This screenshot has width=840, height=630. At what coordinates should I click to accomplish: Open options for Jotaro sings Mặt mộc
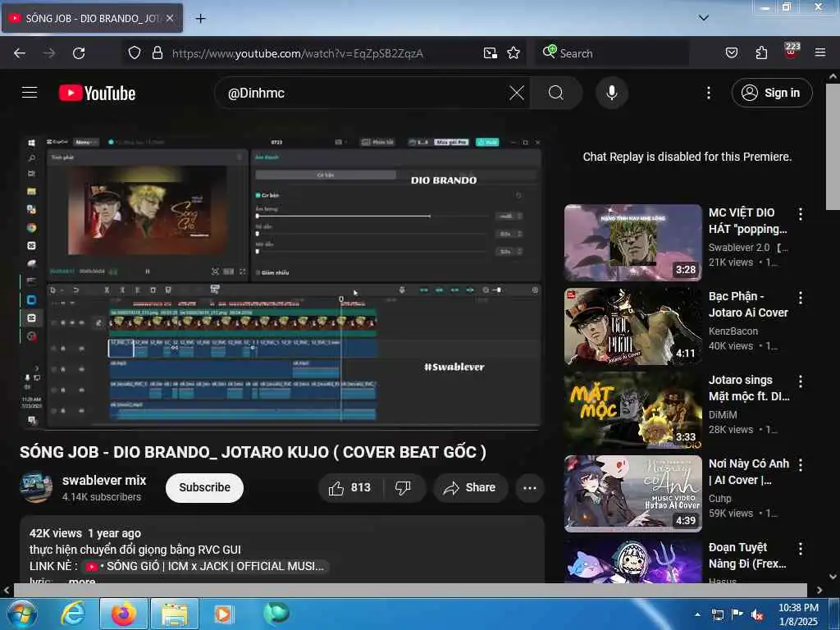click(801, 381)
